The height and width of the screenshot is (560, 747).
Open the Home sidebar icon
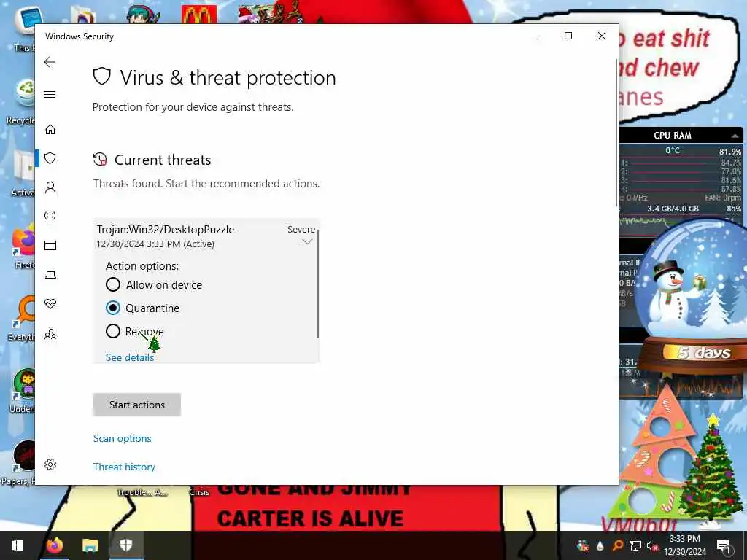pos(50,130)
